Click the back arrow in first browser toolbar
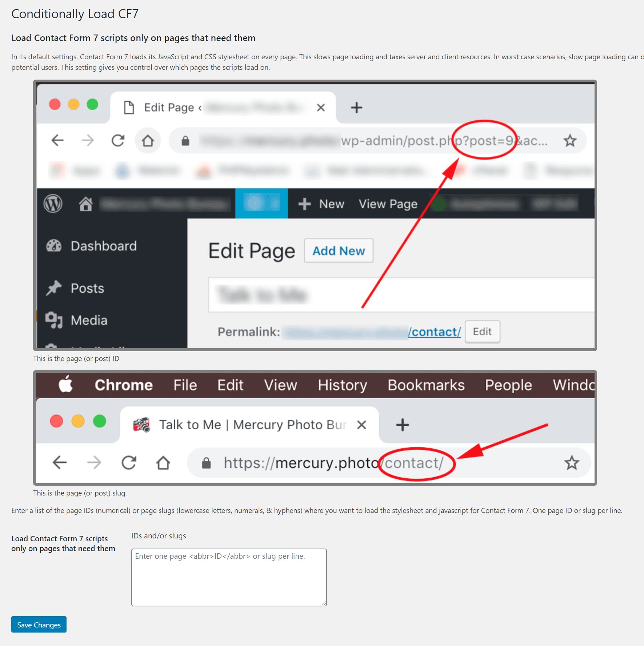Screen dimensions: 644x646 pyautogui.click(x=57, y=140)
